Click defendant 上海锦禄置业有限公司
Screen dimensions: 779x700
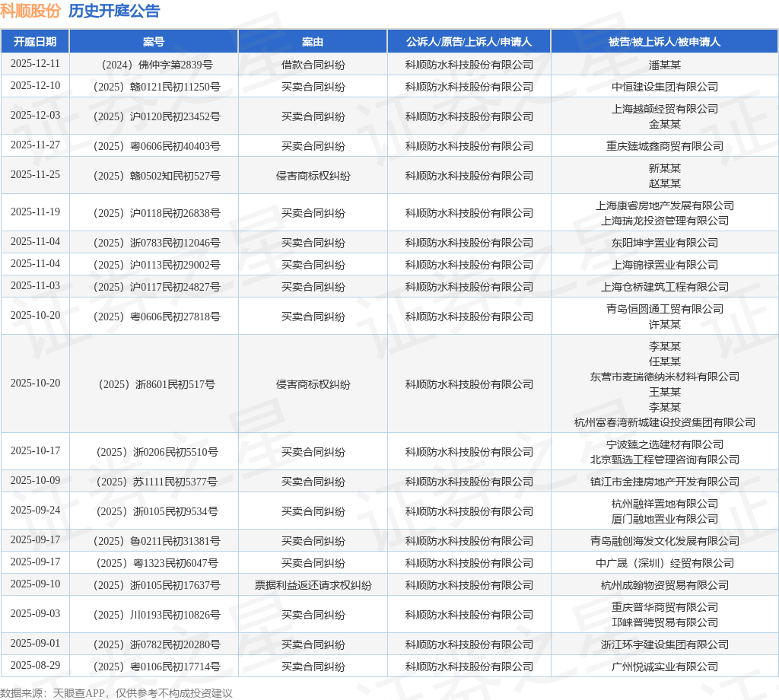coord(665,266)
